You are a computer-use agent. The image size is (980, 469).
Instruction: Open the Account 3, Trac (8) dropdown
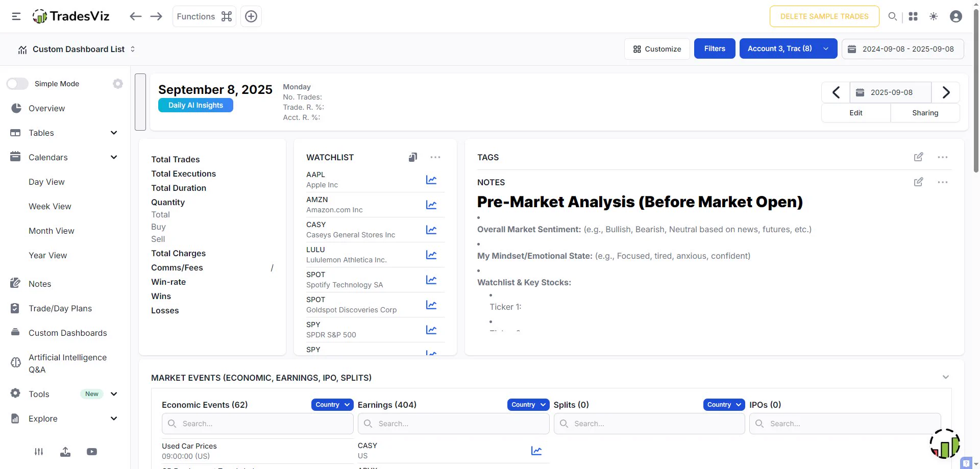tap(788, 48)
